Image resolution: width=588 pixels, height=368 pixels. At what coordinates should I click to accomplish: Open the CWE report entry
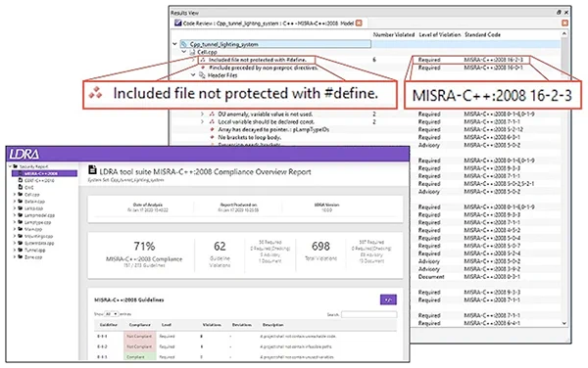(28, 187)
